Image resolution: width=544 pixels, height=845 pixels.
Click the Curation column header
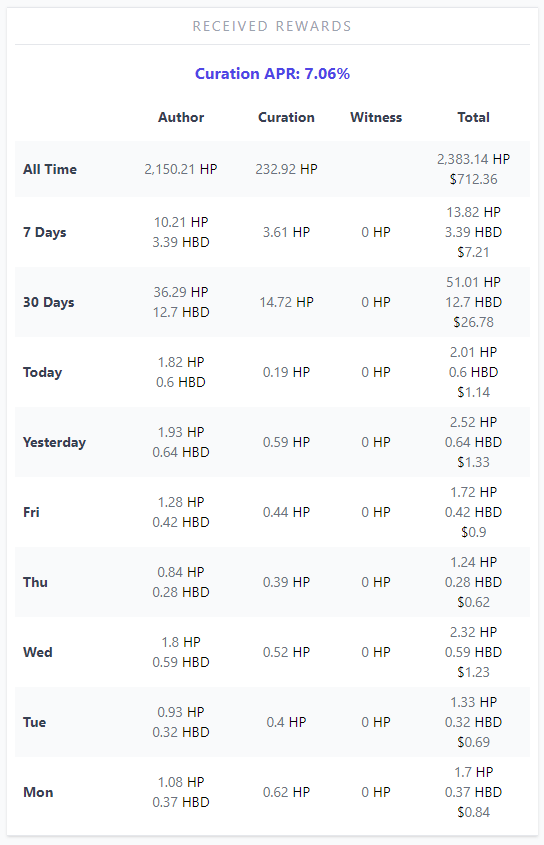(x=286, y=117)
